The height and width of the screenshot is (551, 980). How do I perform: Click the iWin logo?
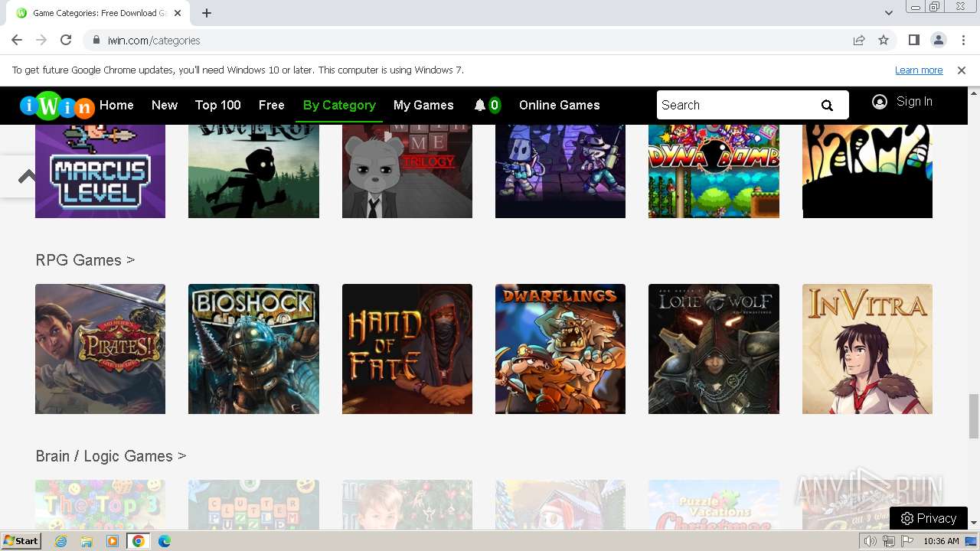(x=57, y=106)
